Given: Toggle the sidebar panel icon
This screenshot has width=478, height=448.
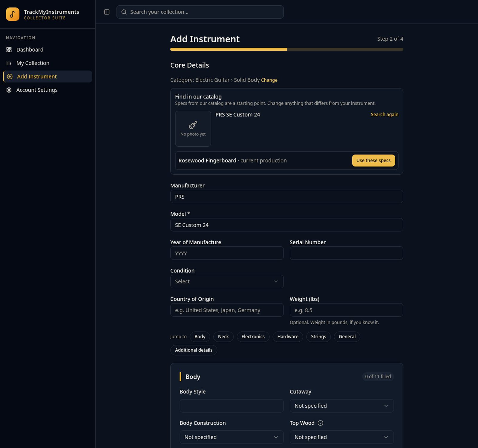Looking at the screenshot, I should point(107,12).
